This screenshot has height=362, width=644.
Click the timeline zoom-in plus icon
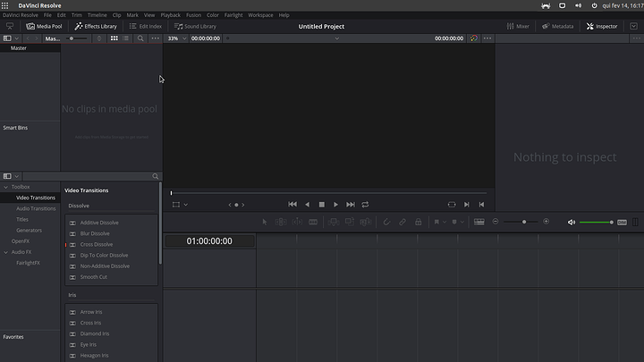pos(547,222)
